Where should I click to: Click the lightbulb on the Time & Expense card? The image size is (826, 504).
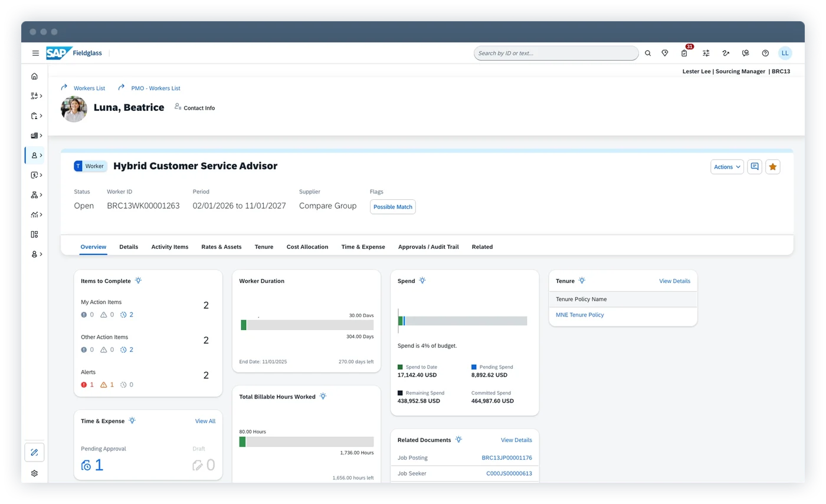(132, 421)
